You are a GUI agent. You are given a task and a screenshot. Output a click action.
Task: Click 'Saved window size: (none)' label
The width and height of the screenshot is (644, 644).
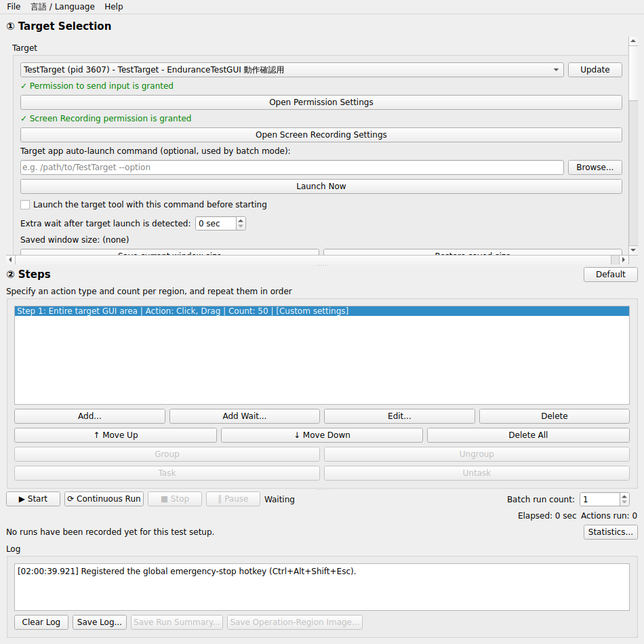pyautogui.click(x=75, y=239)
